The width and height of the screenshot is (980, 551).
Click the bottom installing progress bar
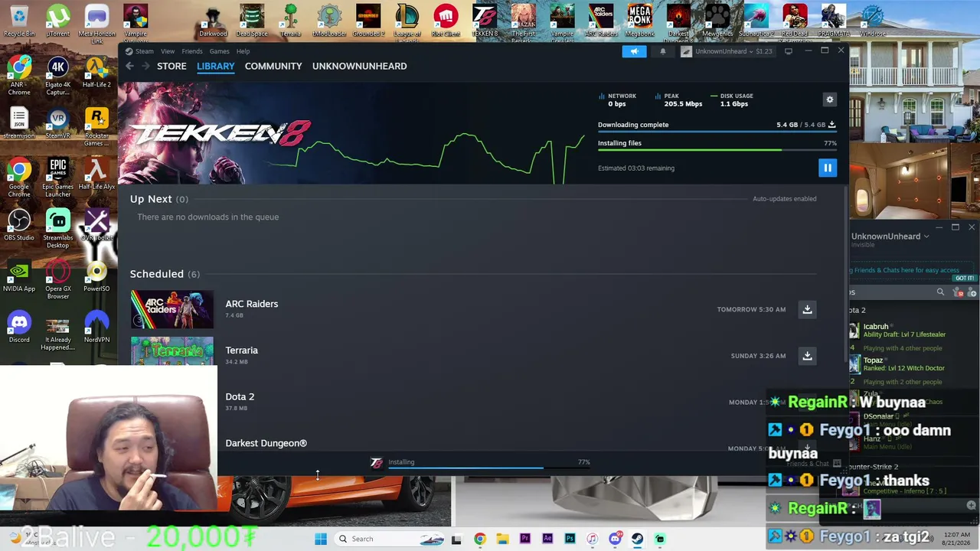tap(489, 467)
